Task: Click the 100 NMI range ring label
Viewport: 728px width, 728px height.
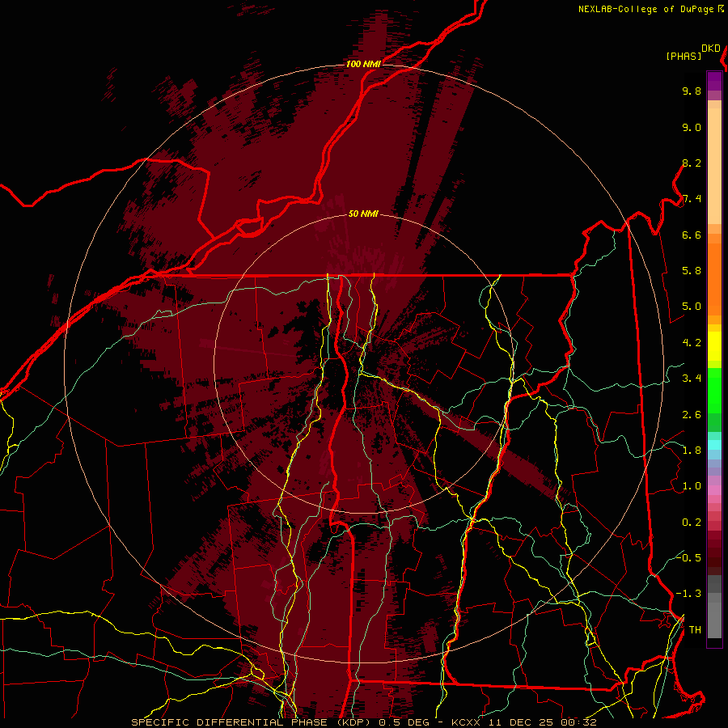Action: [x=363, y=64]
